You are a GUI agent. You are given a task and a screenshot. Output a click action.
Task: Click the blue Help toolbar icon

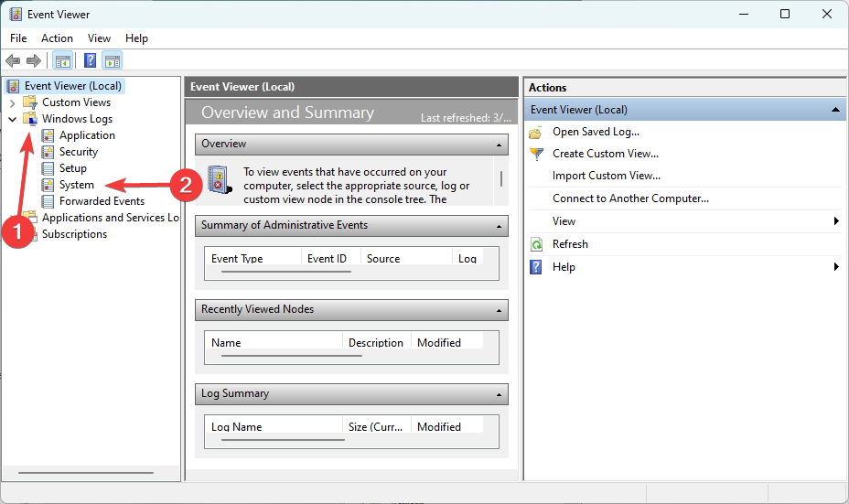click(90, 61)
